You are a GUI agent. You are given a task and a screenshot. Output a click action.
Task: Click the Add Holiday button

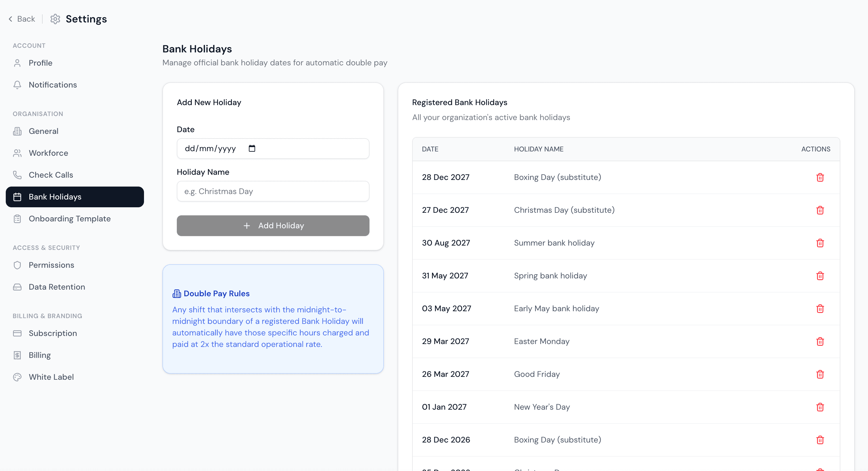(273, 226)
